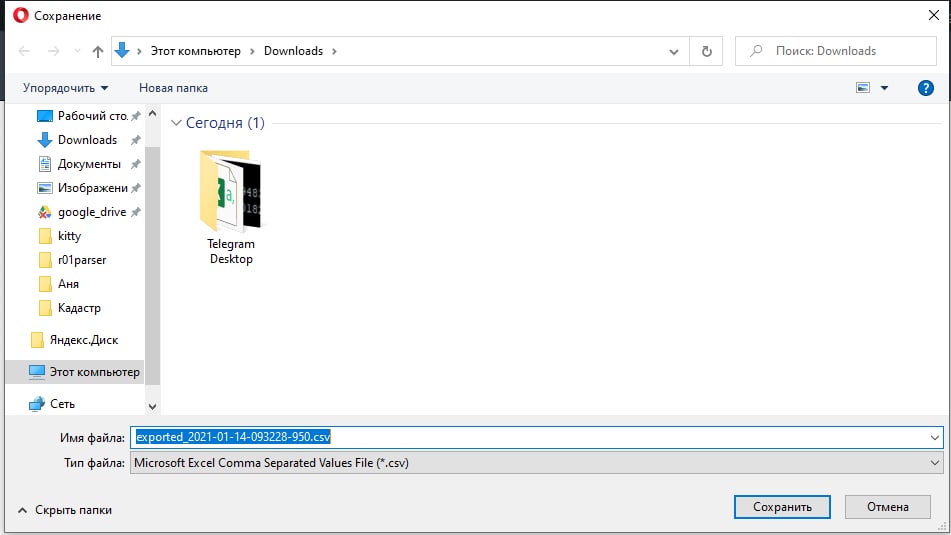Click the network icon beside 'Сеть'
Viewport: 951px width, 535px height.
[37, 403]
